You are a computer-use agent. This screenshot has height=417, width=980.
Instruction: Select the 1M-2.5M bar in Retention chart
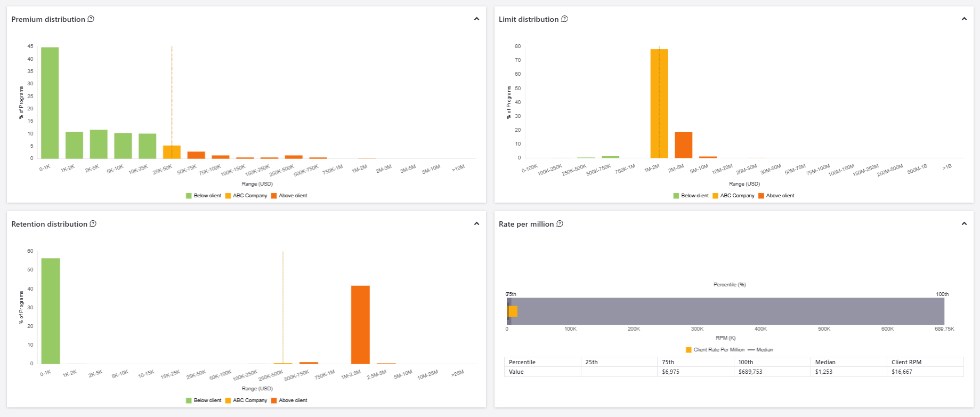click(360, 325)
